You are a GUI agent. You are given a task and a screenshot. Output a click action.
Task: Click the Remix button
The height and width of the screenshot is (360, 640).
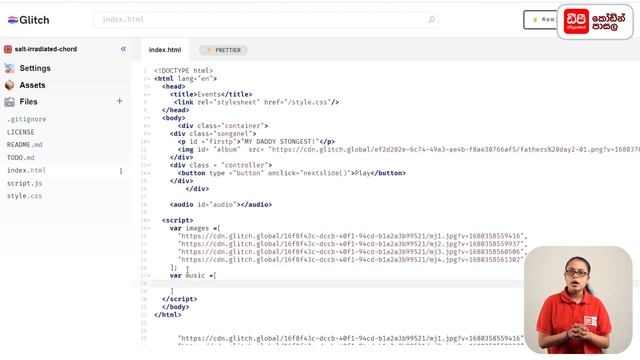[x=540, y=20]
